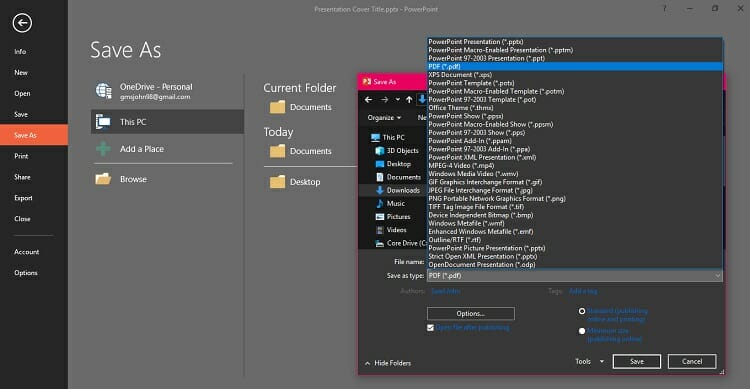Choose OpenDocument Presentation (*.odp) type
The image size is (750, 389).
pyautogui.click(x=574, y=265)
